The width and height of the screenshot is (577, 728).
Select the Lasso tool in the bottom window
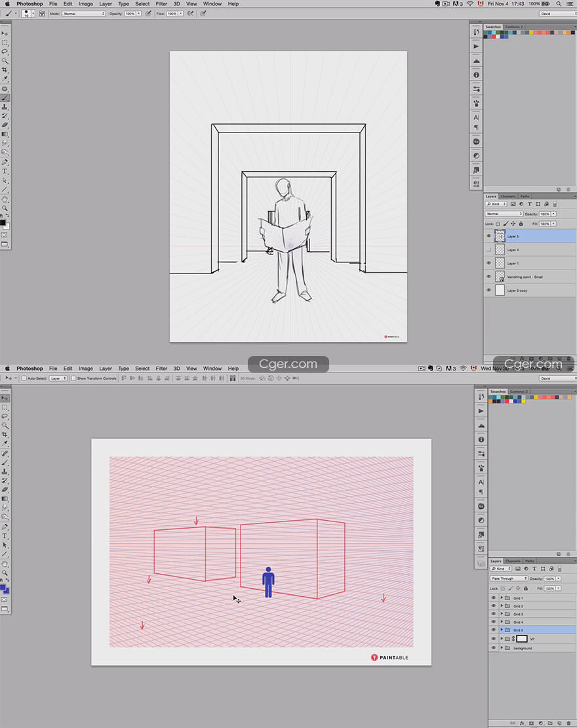5,416
